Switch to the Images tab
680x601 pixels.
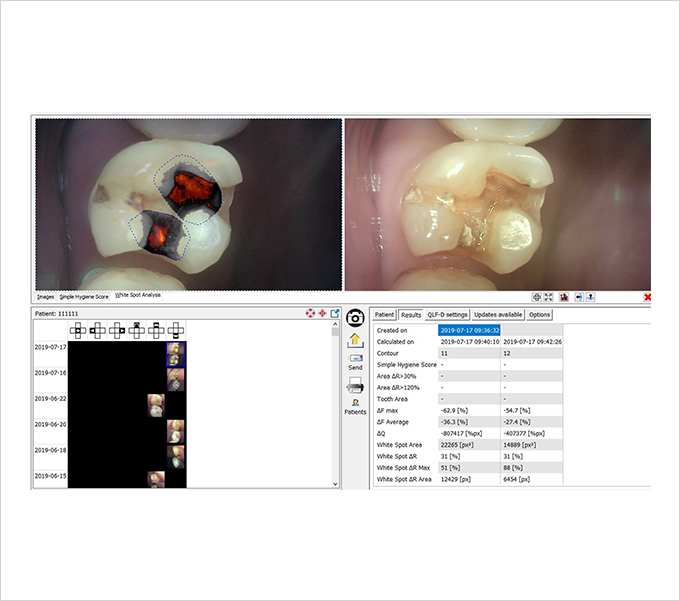click(x=46, y=297)
